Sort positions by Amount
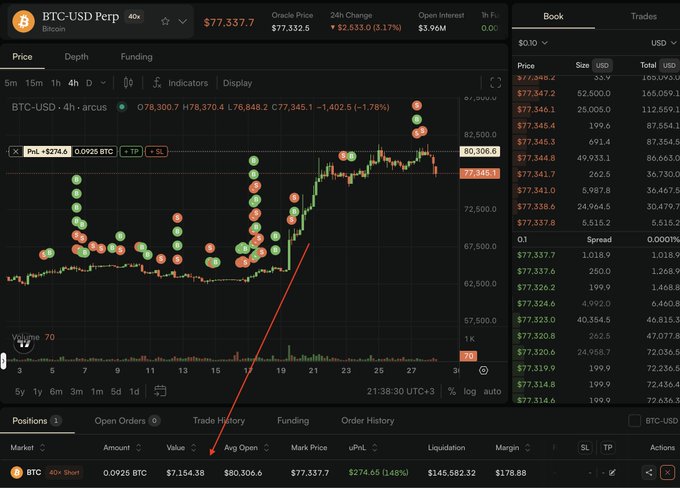680x488 pixels. coord(122,447)
